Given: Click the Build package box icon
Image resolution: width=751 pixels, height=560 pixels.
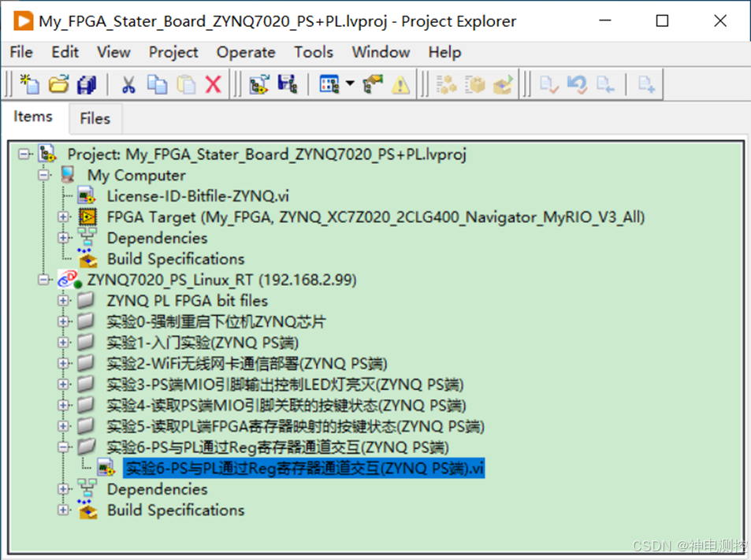Looking at the screenshot, I should click(474, 84).
